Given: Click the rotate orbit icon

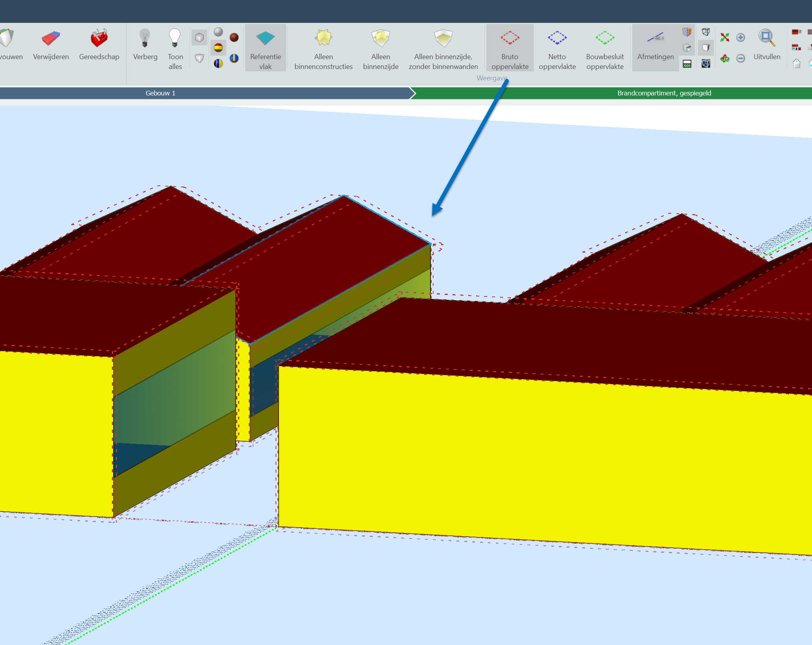Looking at the screenshot, I should [724, 59].
